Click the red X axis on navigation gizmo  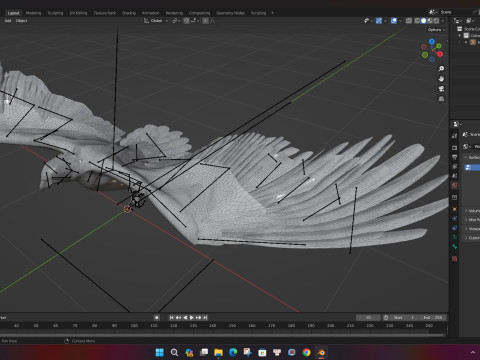(x=440, y=54)
